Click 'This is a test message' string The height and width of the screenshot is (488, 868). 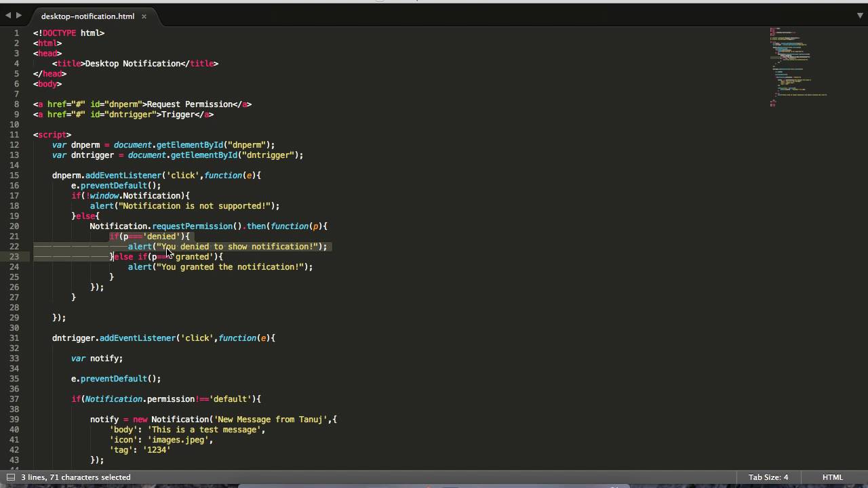click(x=204, y=430)
